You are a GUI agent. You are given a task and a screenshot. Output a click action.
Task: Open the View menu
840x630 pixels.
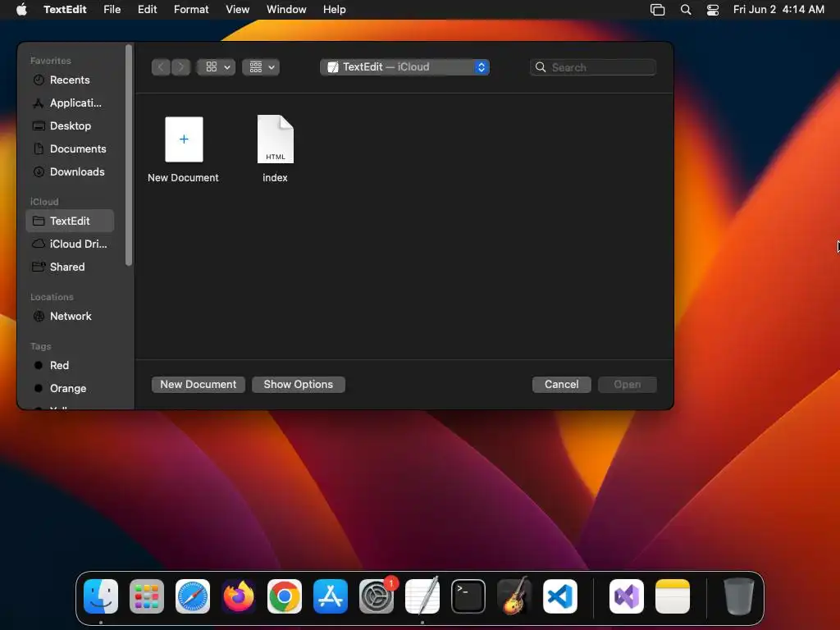[x=237, y=9]
